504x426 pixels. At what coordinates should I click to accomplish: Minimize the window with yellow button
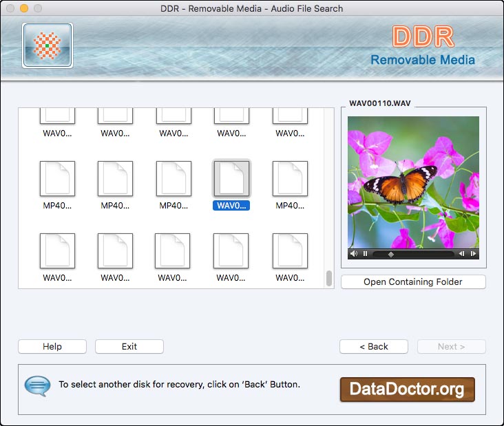tap(24, 8)
